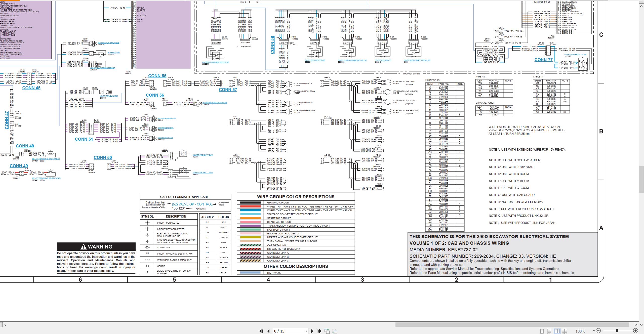Click the zoom out minus icon
This screenshot has width=644, height=334.
(598, 331)
